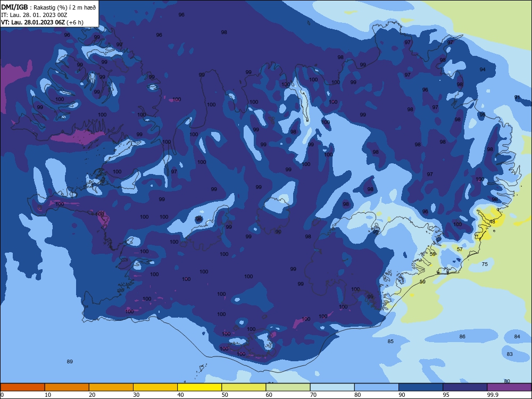The height and width of the screenshot is (399, 532).
Task: Click the '84' value near the right edge
Action: [517, 336]
